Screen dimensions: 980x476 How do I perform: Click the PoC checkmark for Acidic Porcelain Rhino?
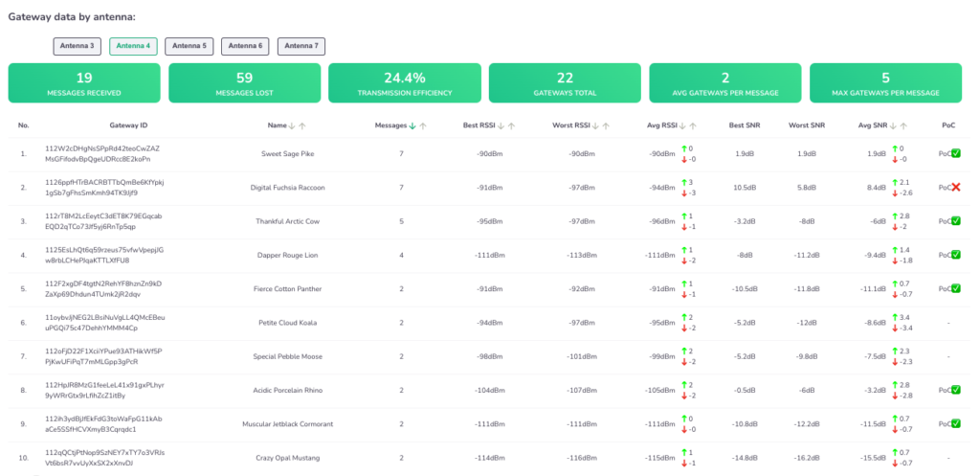coord(955,390)
